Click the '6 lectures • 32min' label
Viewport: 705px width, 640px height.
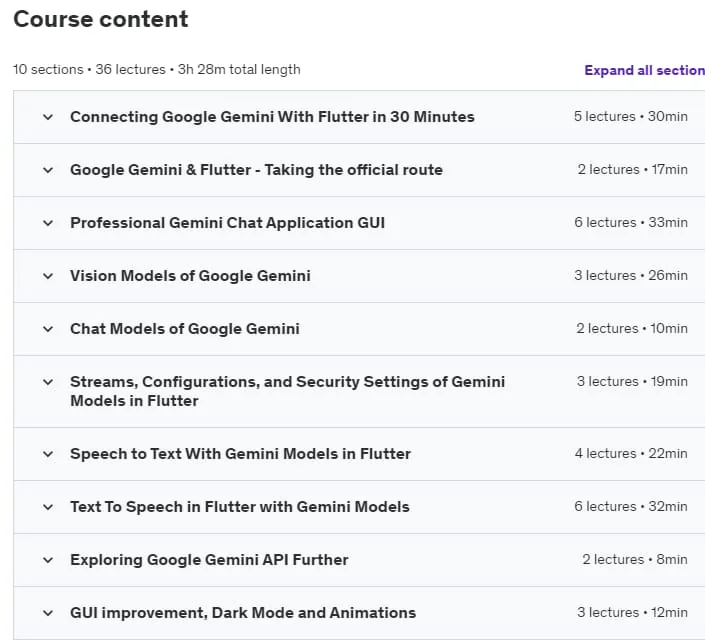[x=631, y=507]
